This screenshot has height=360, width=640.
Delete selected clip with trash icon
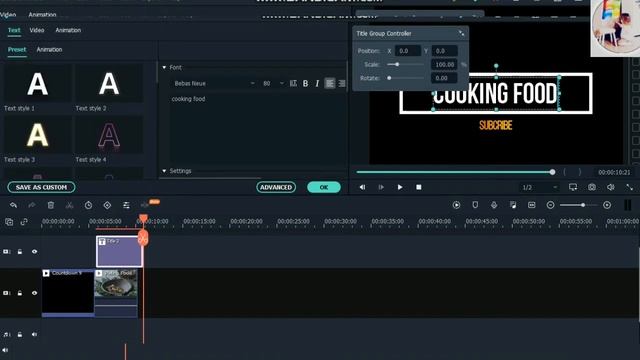tap(51, 205)
